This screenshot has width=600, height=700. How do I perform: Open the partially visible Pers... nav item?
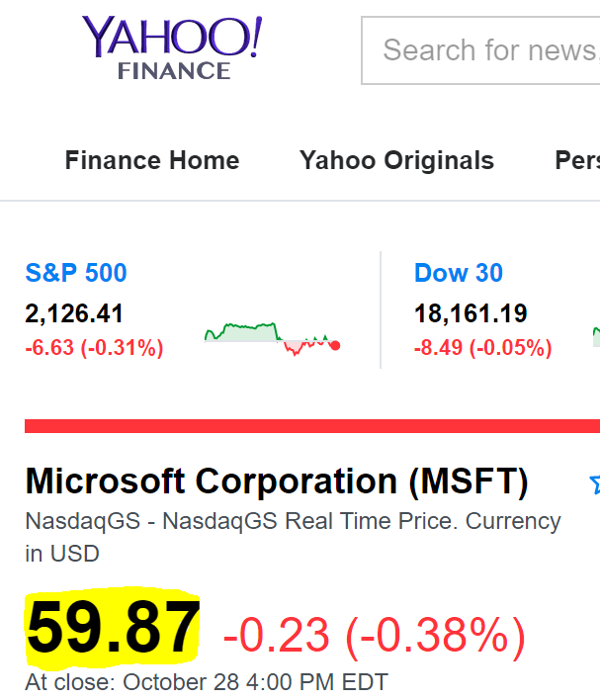[x=577, y=160]
